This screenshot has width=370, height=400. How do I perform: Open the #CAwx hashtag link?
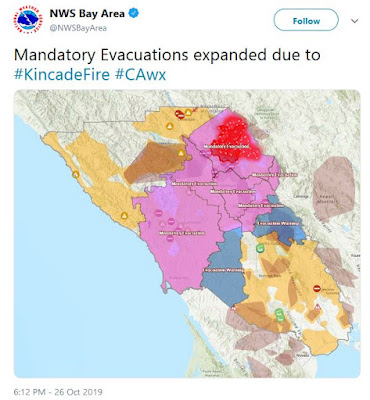tap(140, 74)
